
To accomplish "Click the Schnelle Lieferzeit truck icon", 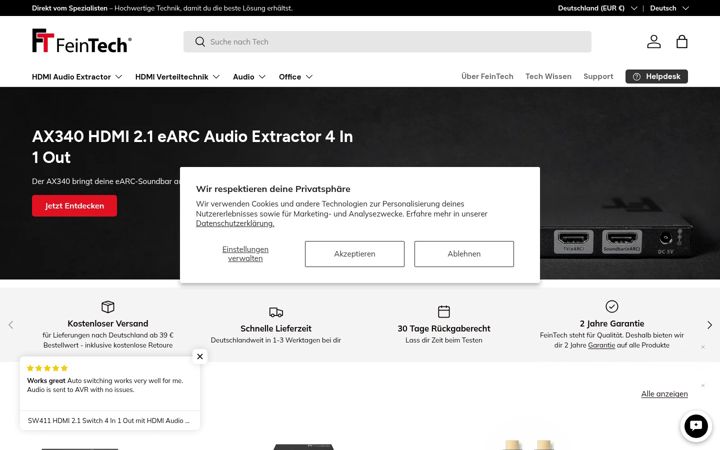I will pyautogui.click(x=276, y=312).
